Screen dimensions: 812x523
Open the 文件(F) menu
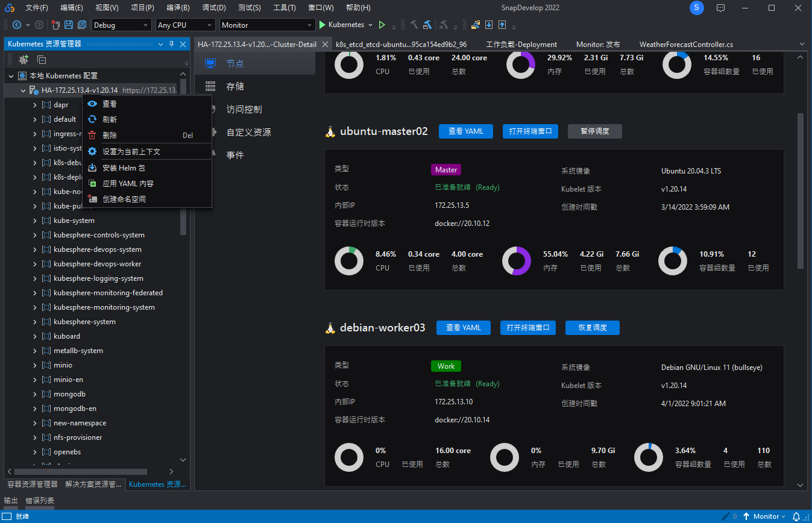(37, 8)
